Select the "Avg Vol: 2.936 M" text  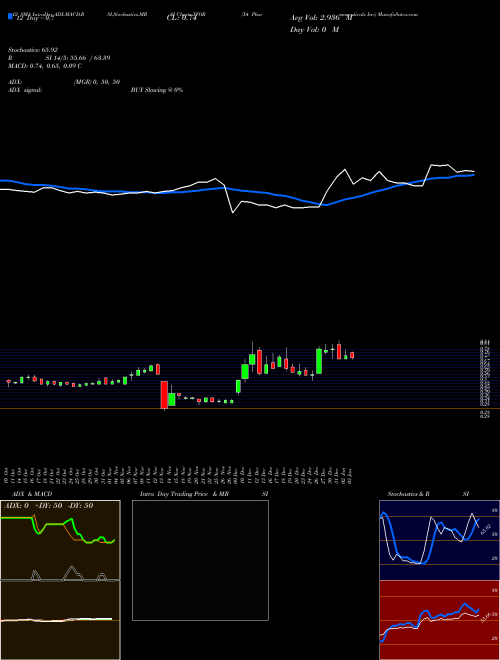tap(321, 18)
